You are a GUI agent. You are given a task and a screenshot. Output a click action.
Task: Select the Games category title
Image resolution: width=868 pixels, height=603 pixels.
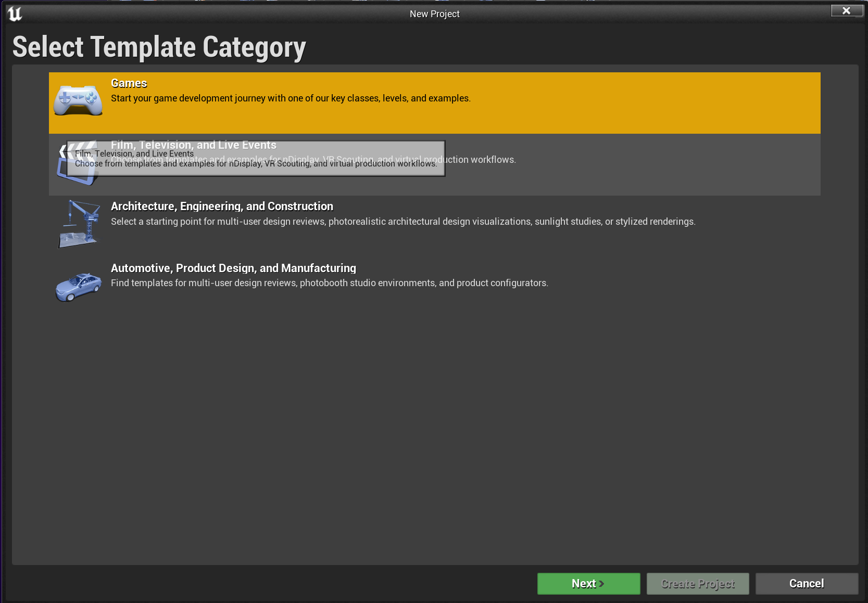pyautogui.click(x=129, y=83)
